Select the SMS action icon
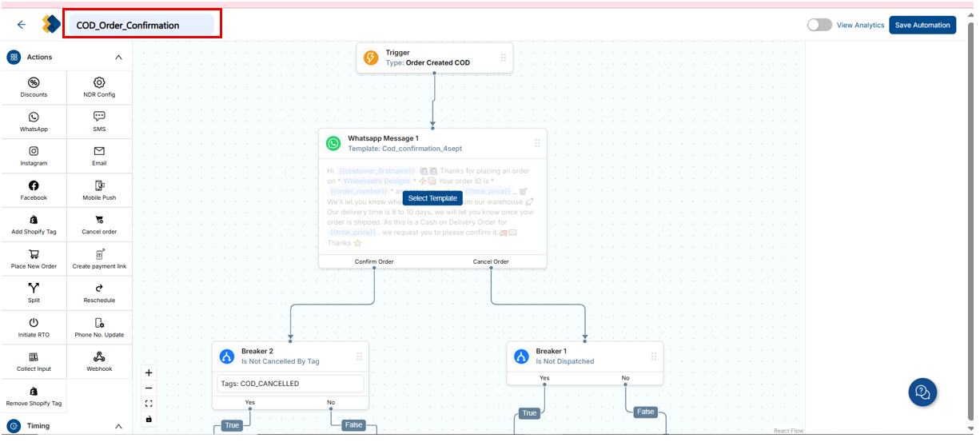The width and height of the screenshot is (980, 442). coord(99,117)
